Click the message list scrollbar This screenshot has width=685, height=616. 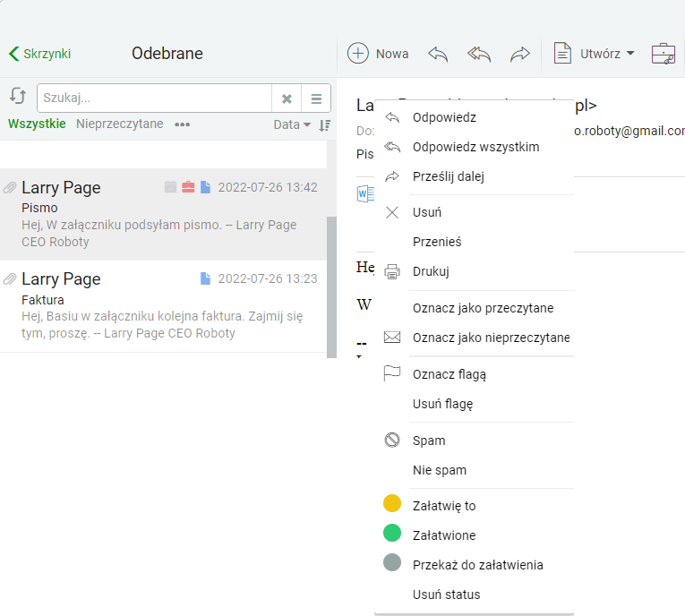click(331, 287)
